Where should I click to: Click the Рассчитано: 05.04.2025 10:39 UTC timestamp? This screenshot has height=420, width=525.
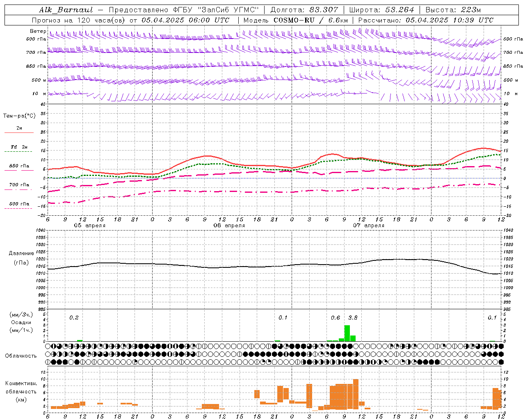(426, 20)
